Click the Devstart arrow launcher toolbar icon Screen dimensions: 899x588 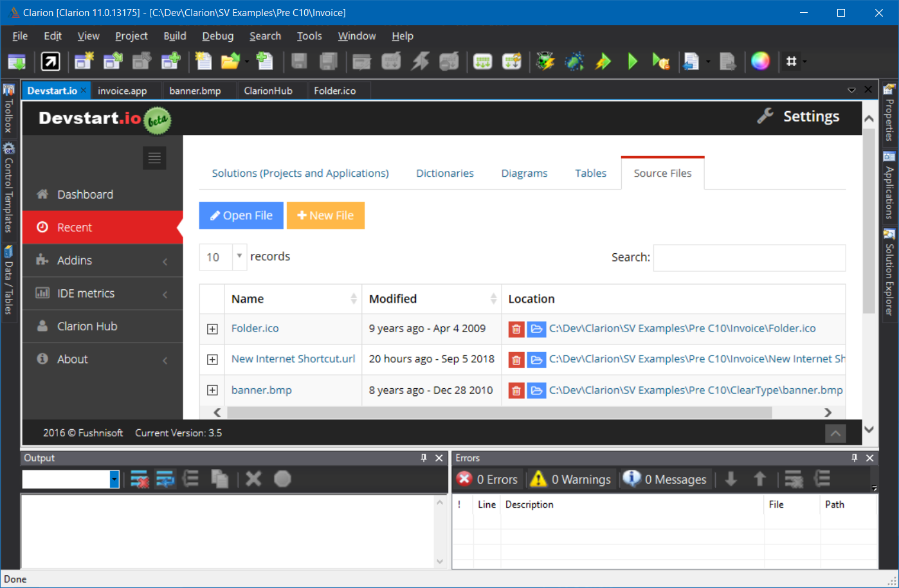pos(50,62)
